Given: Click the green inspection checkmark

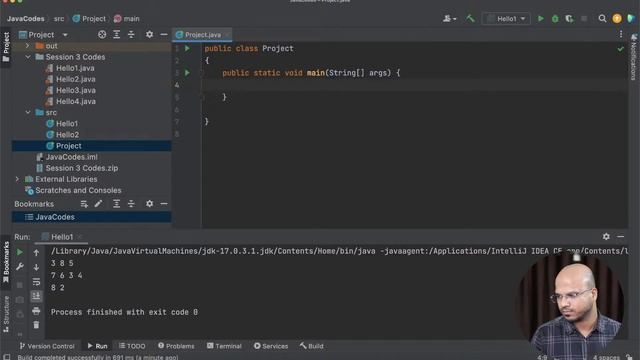Looking at the screenshot, I should coord(620,49).
